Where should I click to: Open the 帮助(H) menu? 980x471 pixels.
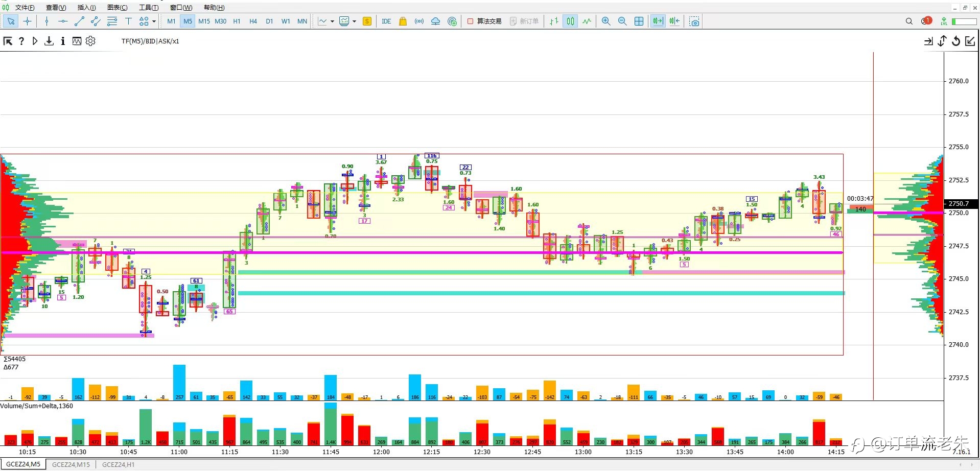point(214,7)
